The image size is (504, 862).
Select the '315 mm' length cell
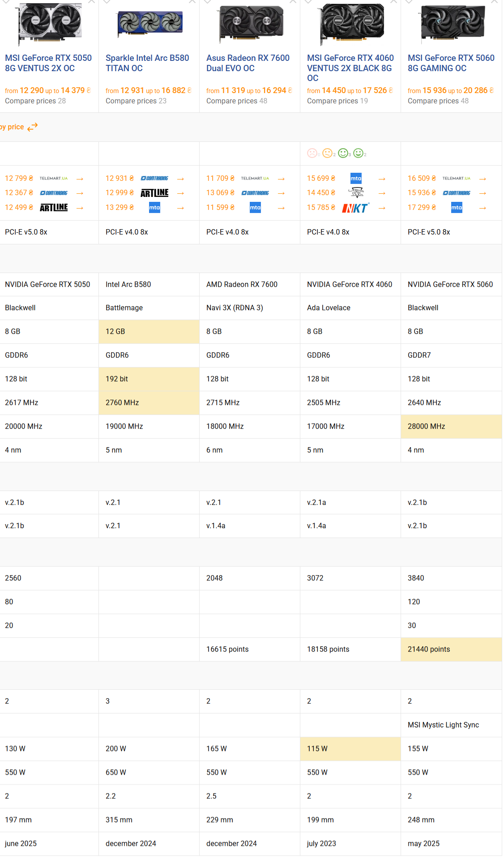(x=149, y=820)
